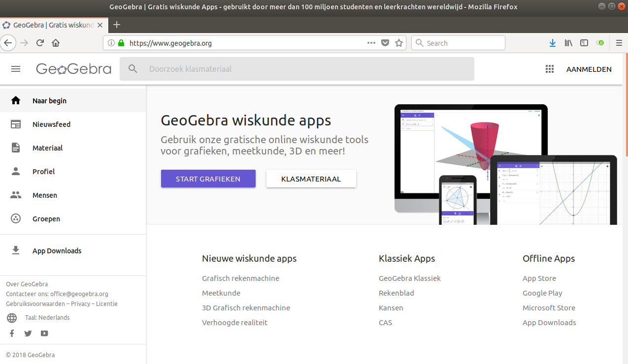Click the Doorzoek klasmateriaal search field
628x364 pixels.
[x=297, y=69]
